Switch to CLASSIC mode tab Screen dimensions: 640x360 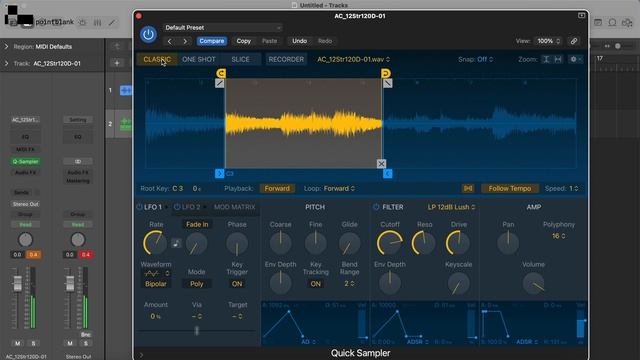pyautogui.click(x=157, y=59)
